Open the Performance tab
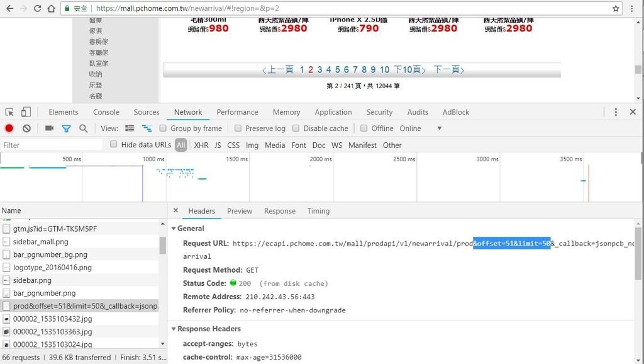The width and height of the screenshot is (644, 364). (237, 112)
